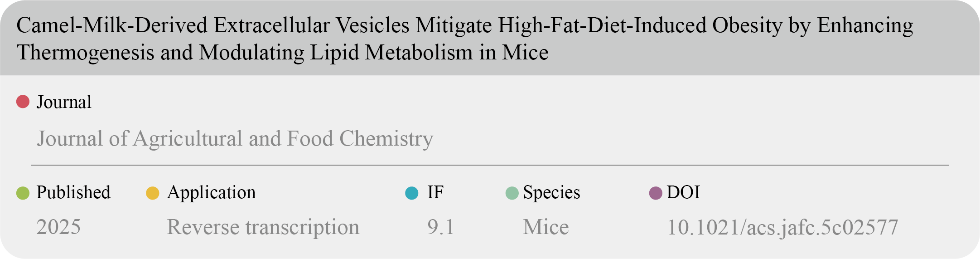Select the Mice species value
This screenshot has height=259, width=980.
tap(546, 227)
